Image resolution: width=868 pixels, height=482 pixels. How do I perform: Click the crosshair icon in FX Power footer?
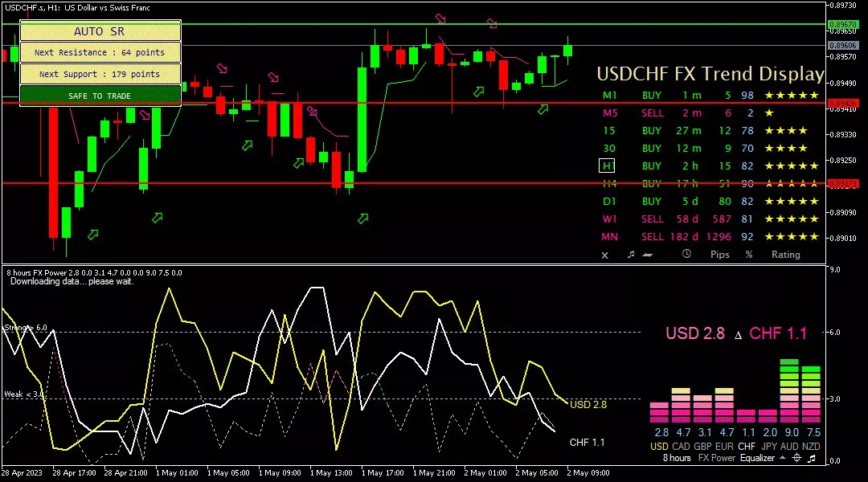coord(796,458)
